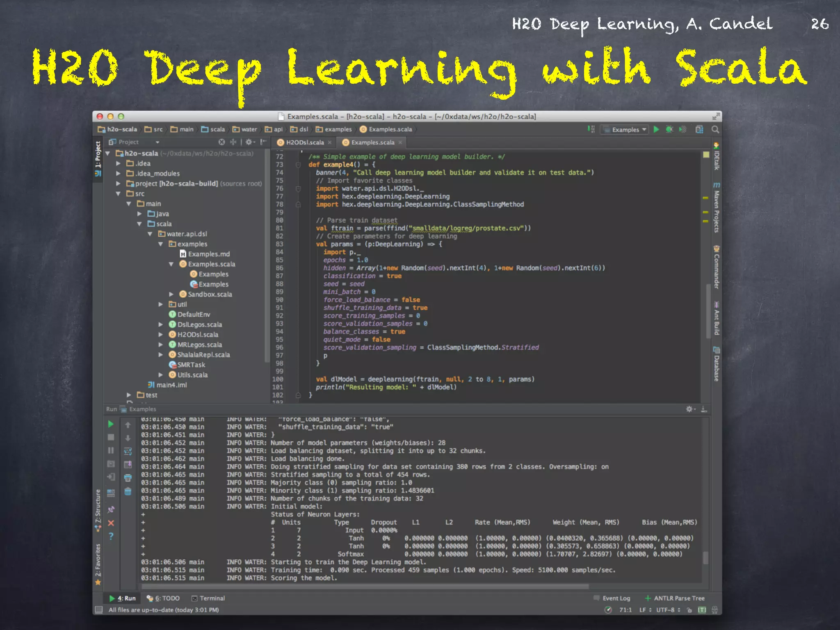Select Examples.md file in project tree
Viewport: 840px width, 630px height.
coord(204,254)
